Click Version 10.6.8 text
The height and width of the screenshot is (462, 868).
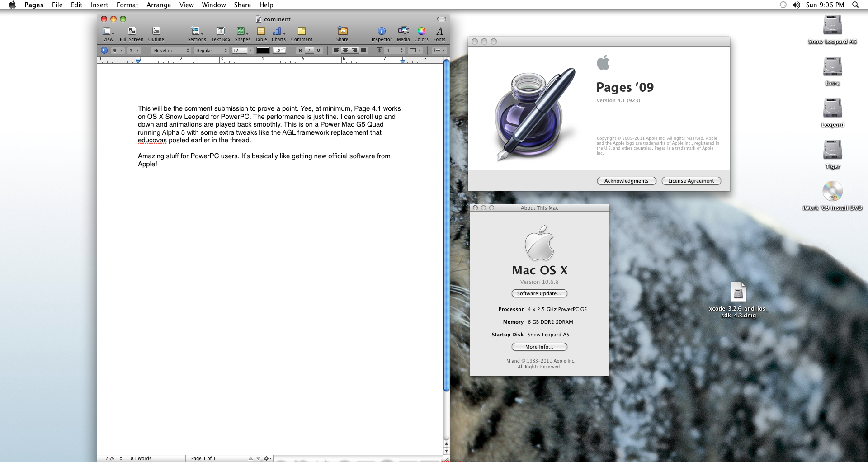tap(539, 282)
